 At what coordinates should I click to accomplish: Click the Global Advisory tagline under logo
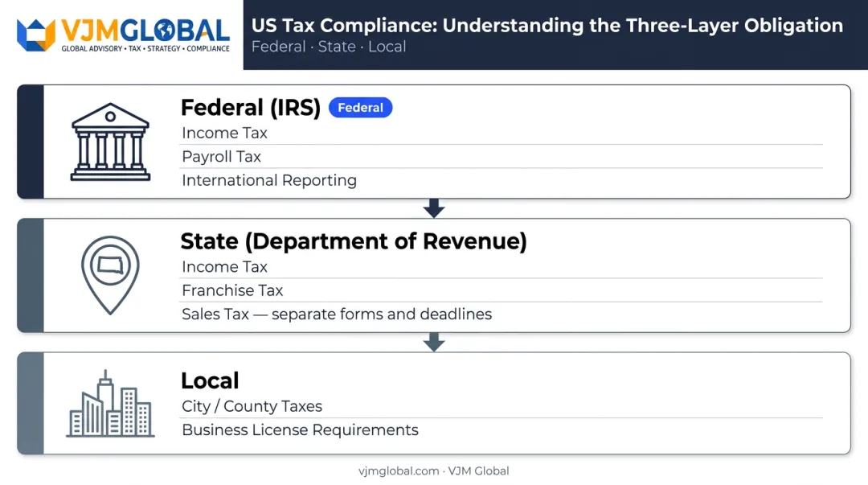145,49
